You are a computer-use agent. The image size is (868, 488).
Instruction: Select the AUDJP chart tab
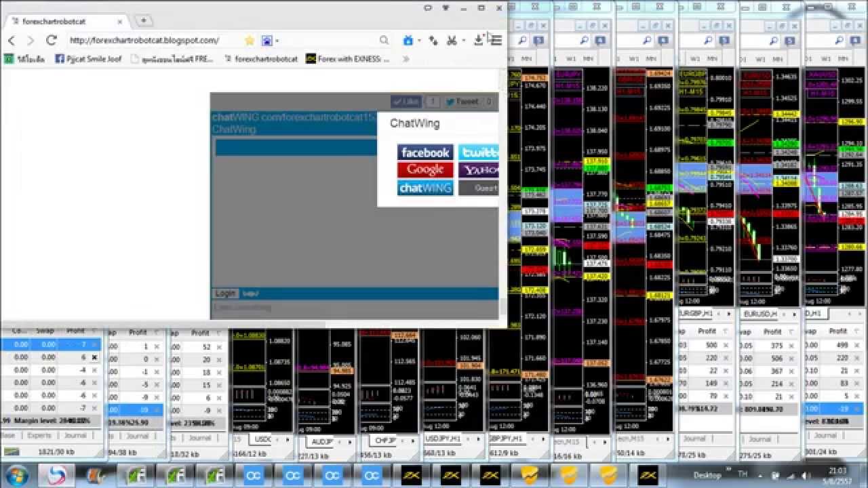point(321,441)
